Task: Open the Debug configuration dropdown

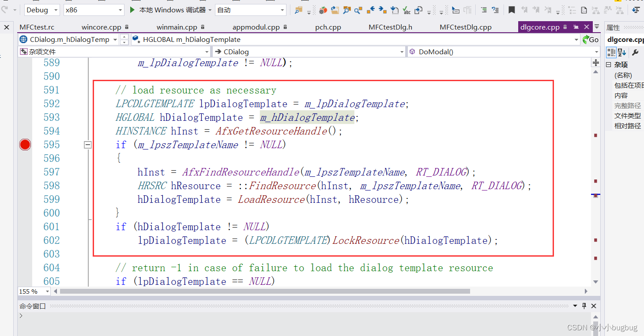Action: (x=42, y=10)
